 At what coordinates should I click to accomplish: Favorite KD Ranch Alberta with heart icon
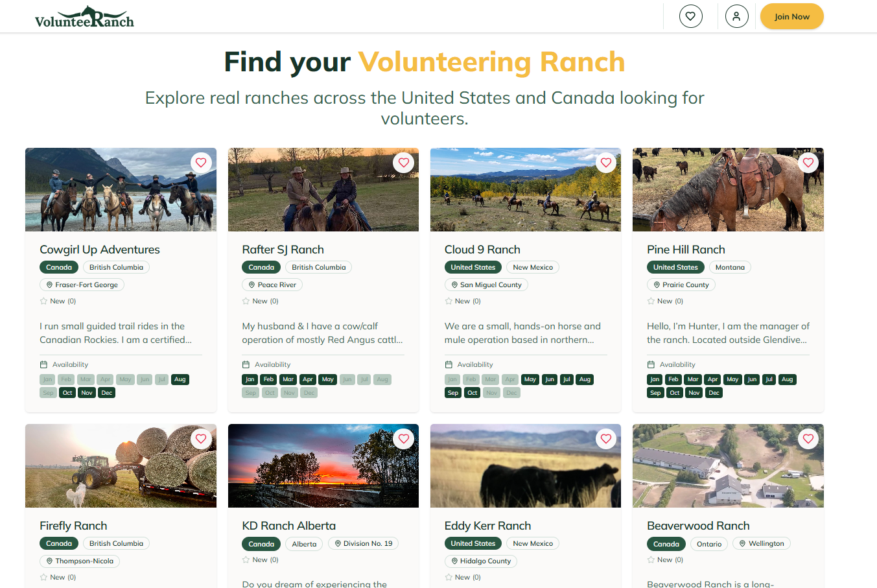coord(404,439)
